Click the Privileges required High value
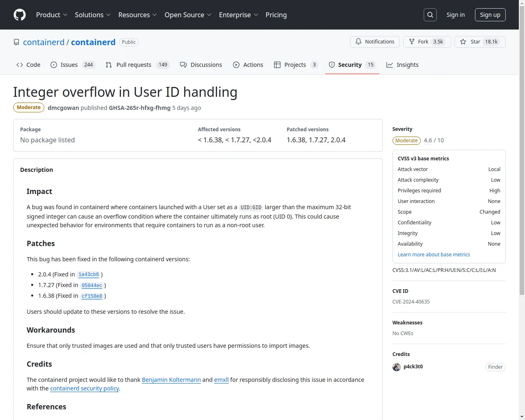 [x=495, y=191]
